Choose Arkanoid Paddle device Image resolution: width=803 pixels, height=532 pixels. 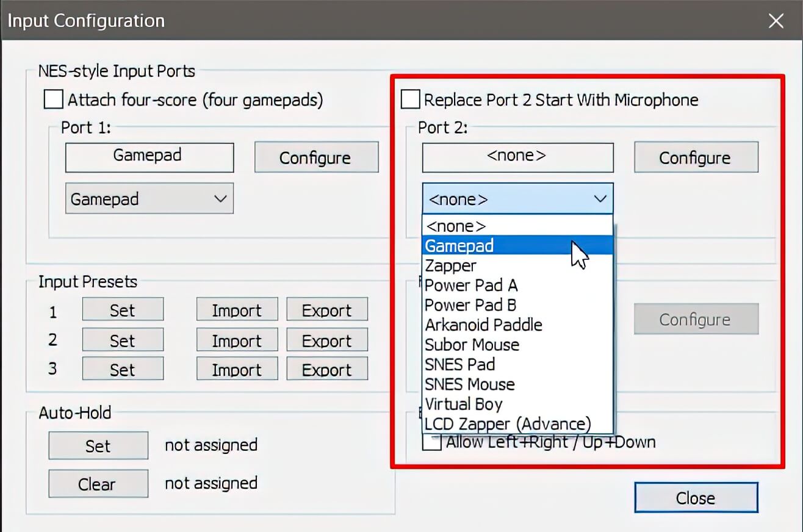tap(483, 325)
